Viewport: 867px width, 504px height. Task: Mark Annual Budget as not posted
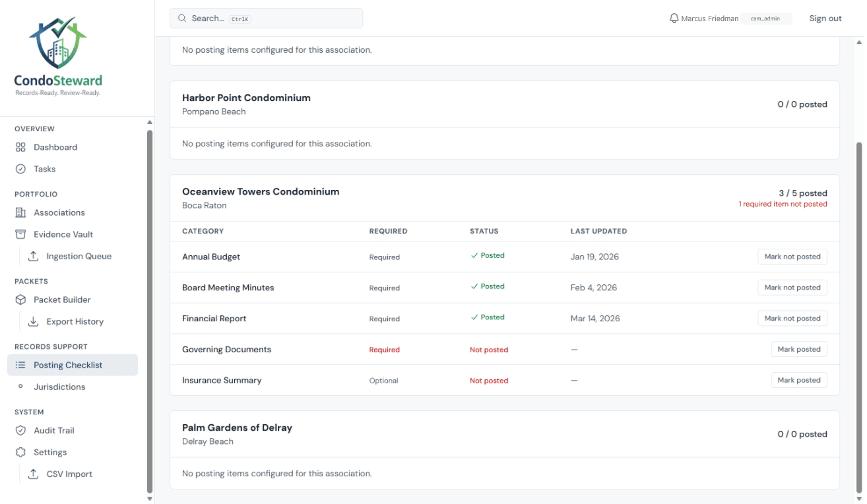(792, 257)
